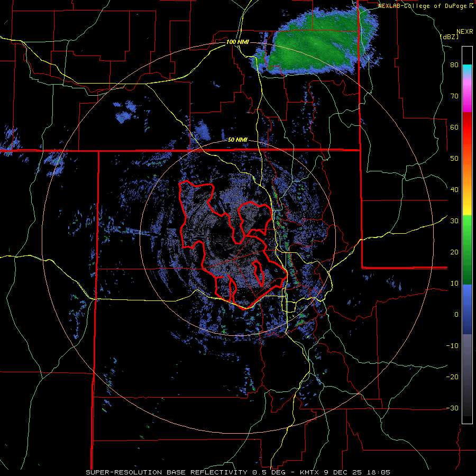Click the NEXR label above color scale
This screenshot has height=476, width=476.
coord(464,32)
